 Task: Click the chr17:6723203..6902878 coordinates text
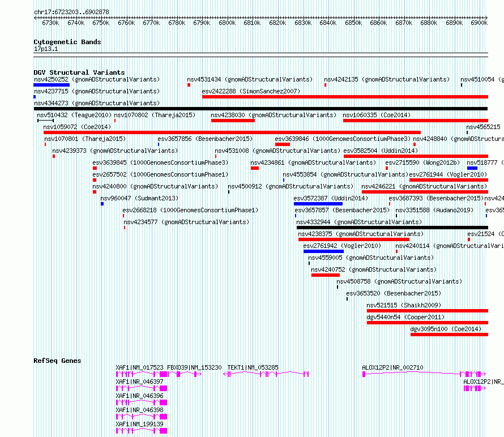pyautogui.click(x=71, y=12)
